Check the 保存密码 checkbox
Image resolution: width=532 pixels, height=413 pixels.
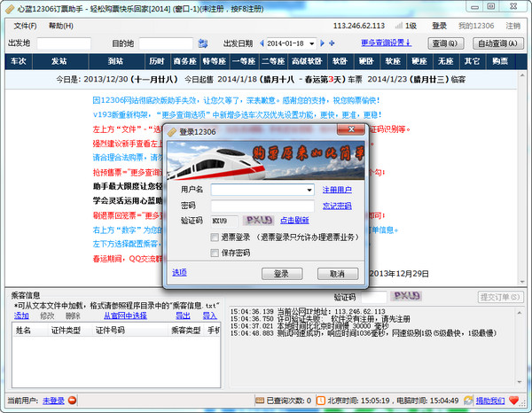215,253
